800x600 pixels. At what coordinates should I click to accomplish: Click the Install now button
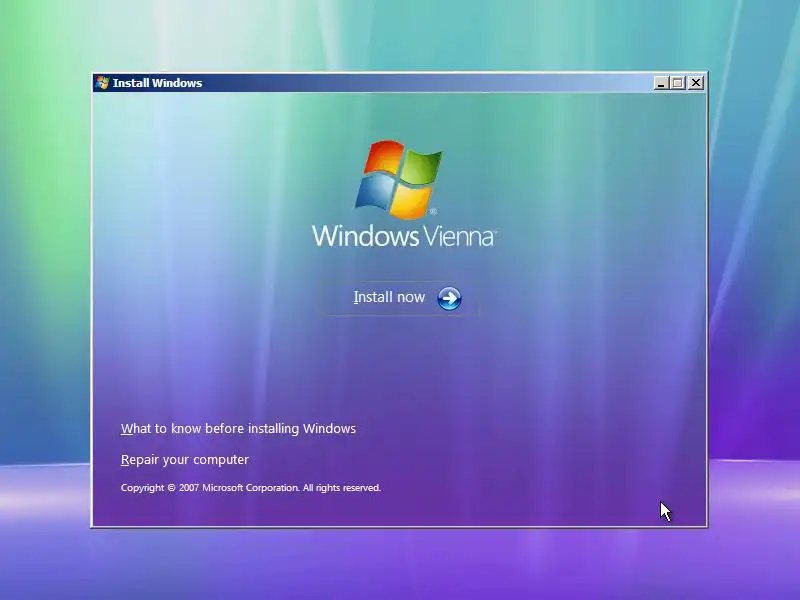pos(398,298)
